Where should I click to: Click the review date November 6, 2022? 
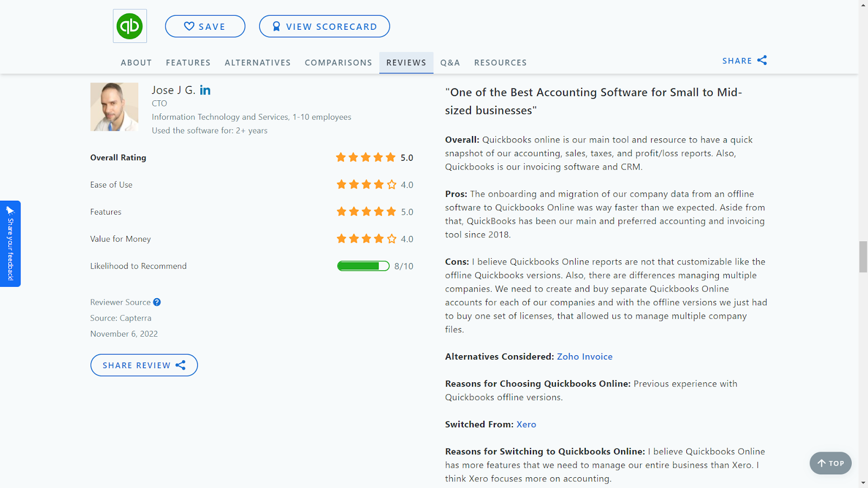[124, 333]
